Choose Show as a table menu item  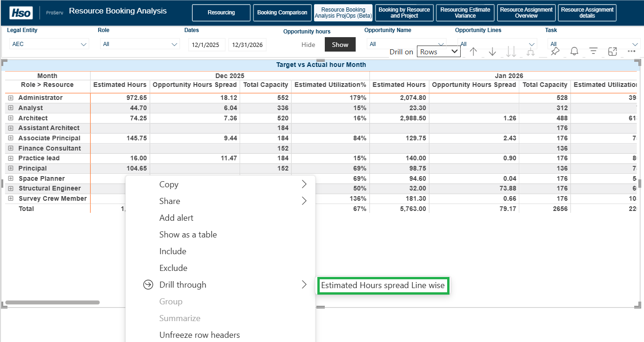(x=188, y=235)
